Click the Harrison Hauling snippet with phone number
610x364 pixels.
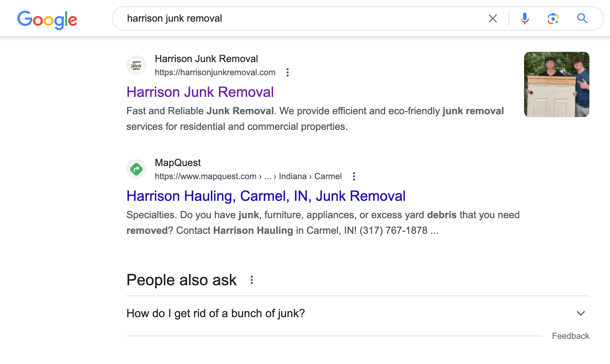point(323,222)
